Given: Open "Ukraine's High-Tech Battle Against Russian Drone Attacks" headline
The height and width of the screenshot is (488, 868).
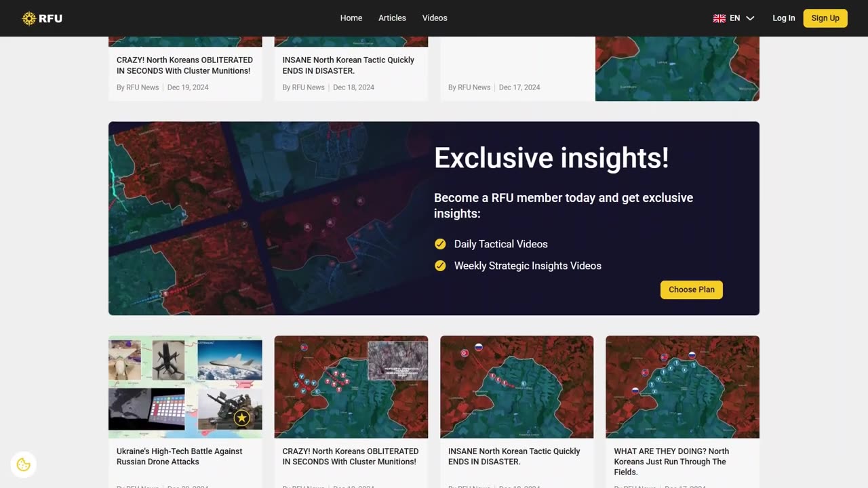Looking at the screenshot, I should click(180, 456).
